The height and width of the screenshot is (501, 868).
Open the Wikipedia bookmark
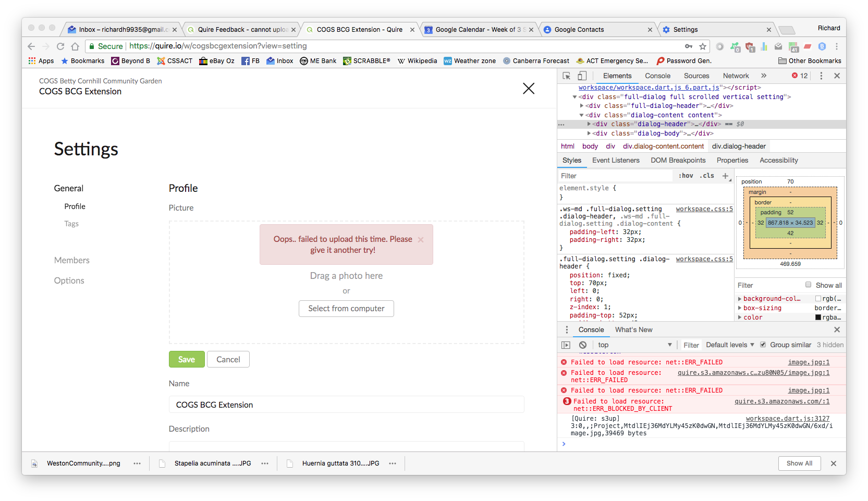click(417, 61)
